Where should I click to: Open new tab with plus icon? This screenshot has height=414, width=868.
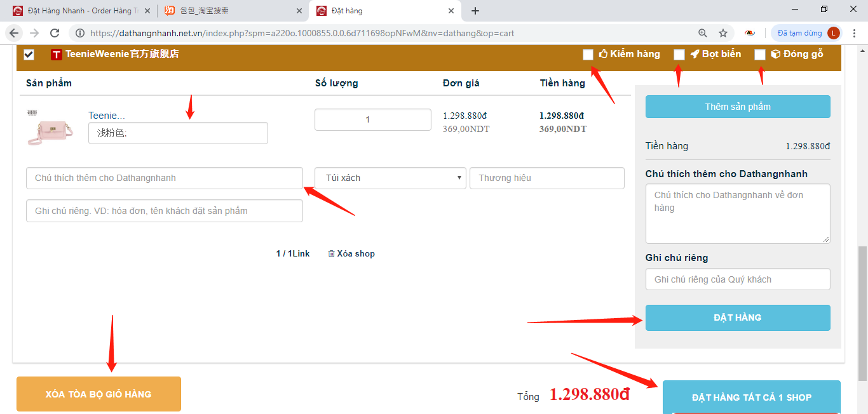475,11
